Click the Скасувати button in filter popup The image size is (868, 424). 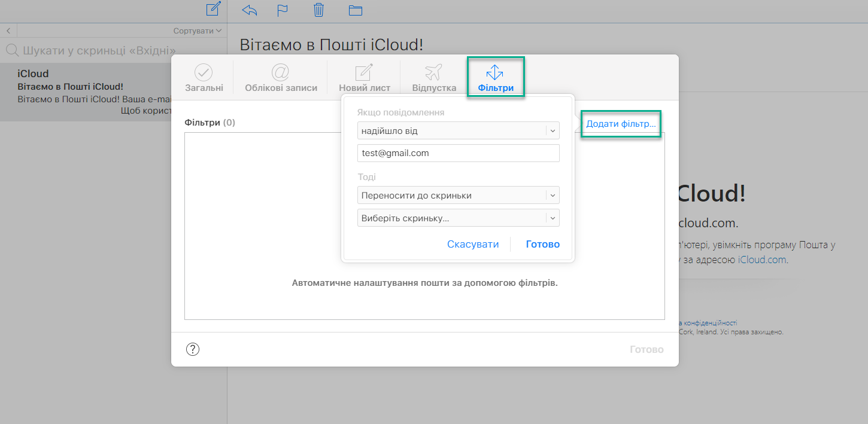coord(473,244)
